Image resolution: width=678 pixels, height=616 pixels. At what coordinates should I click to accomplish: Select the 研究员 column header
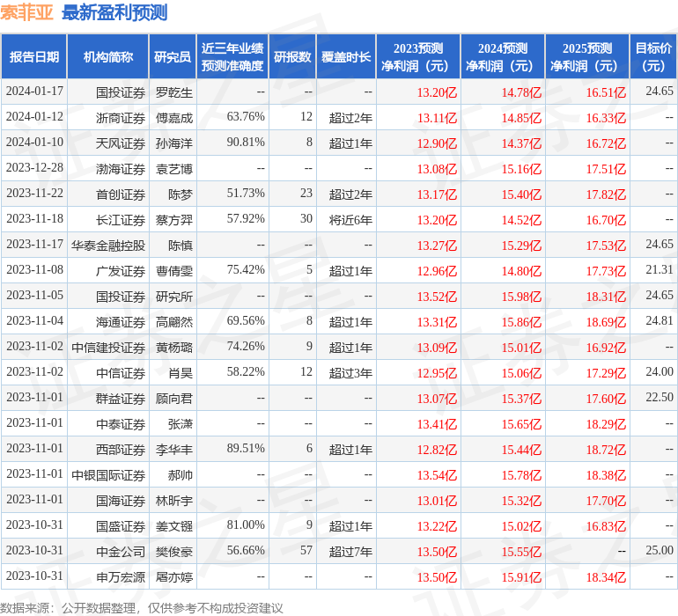173,56
